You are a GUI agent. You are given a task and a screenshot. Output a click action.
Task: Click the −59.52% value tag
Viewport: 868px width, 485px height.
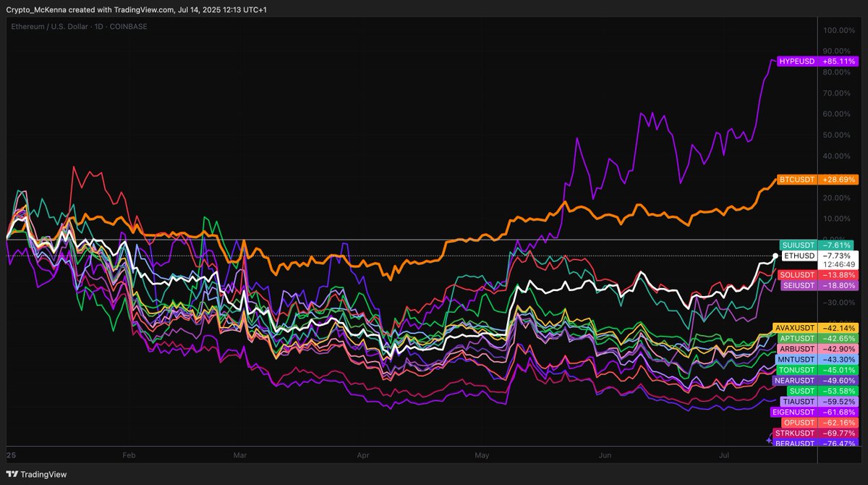click(838, 401)
